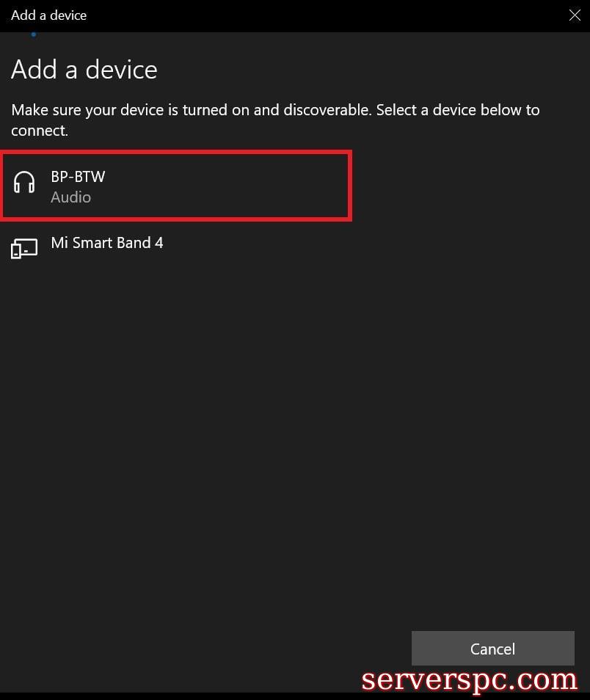Click the Add a device title bar text
The width and height of the screenshot is (590, 700).
tap(48, 15)
